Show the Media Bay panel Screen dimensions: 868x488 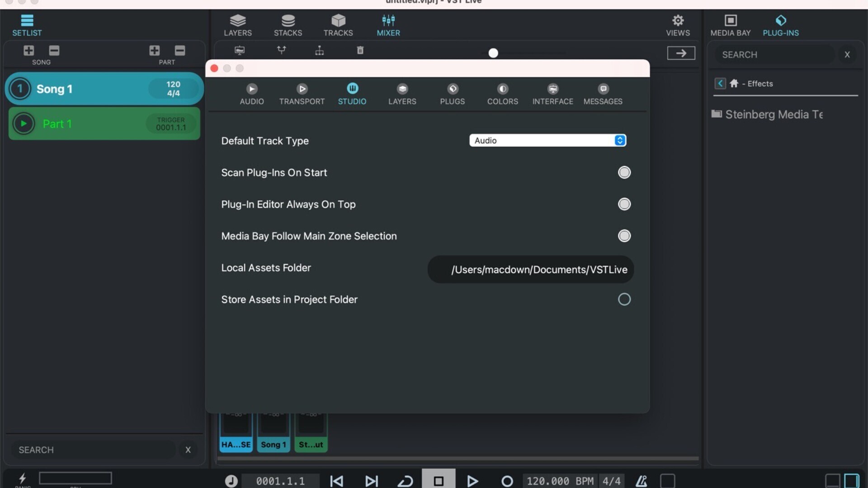point(731,25)
